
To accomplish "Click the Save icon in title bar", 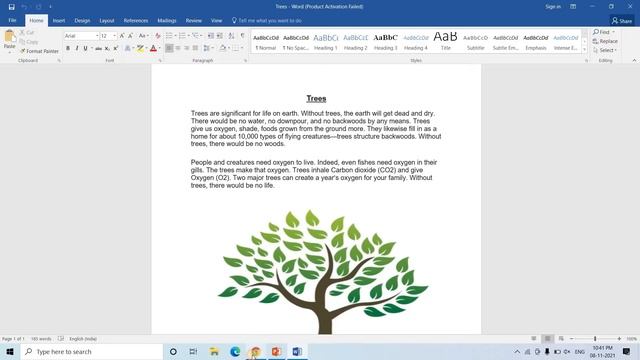I will click(11, 7).
